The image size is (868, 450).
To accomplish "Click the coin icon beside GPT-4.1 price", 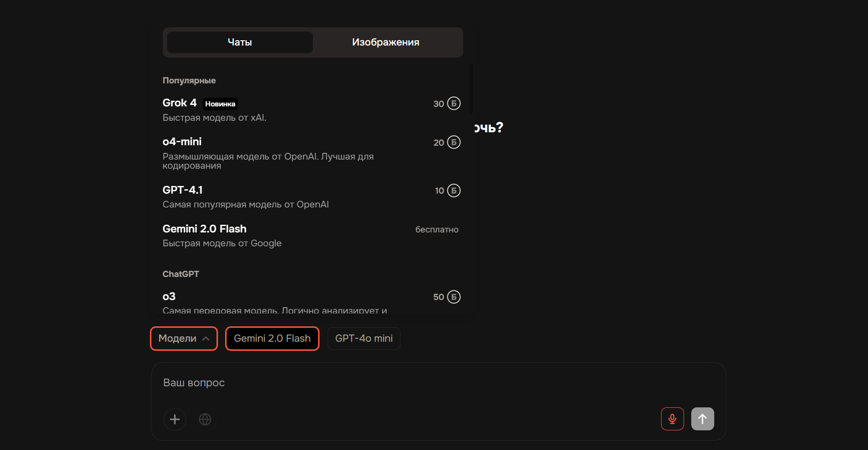I will [x=454, y=191].
